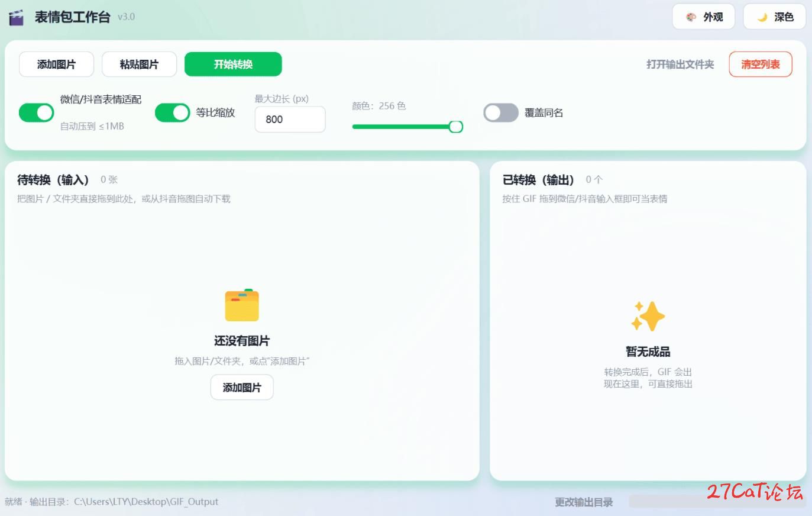Toggle 微信/抖音表情适配 switch off
812x516 pixels.
pyautogui.click(x=37, y=112)
